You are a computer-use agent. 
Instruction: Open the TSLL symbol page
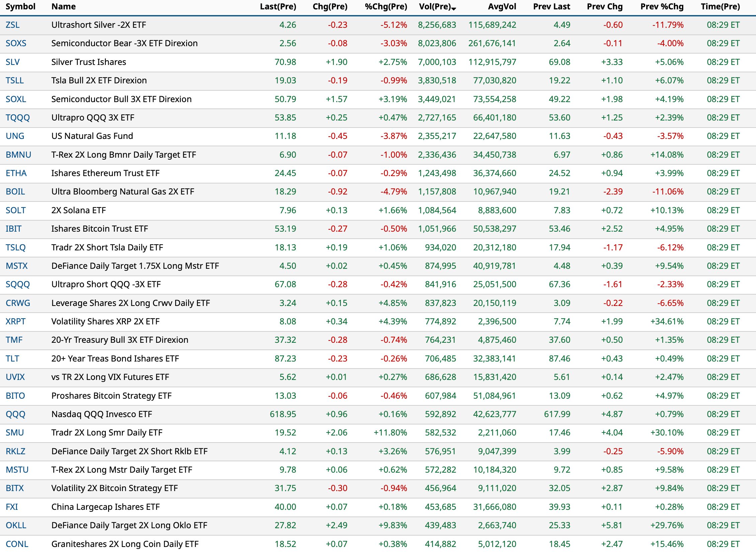click(x=15, y=81)
